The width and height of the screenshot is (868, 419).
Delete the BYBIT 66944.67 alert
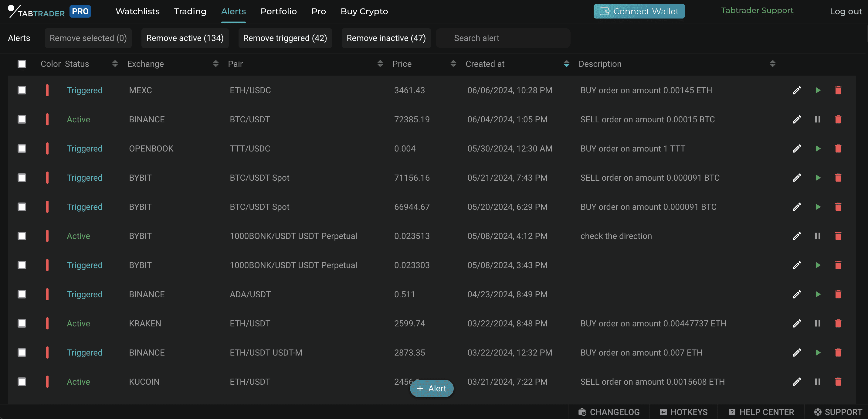coord(838,207)
